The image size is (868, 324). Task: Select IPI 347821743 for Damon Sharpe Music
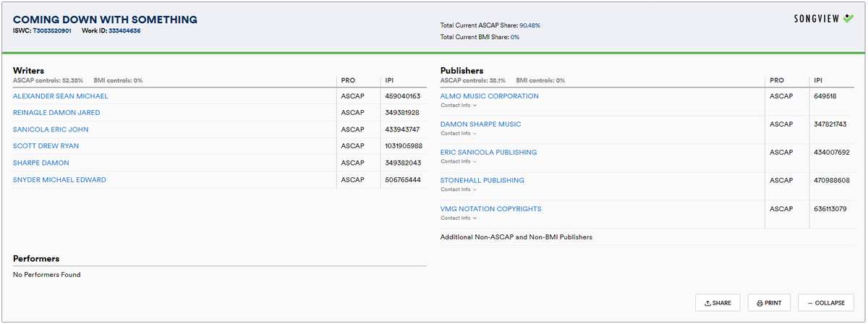click(830, 124)
